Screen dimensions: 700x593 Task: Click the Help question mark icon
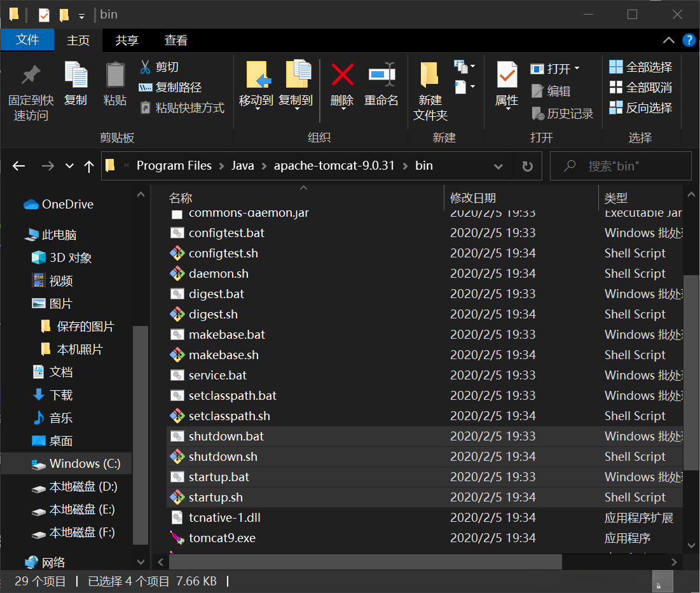coord(689,40)
